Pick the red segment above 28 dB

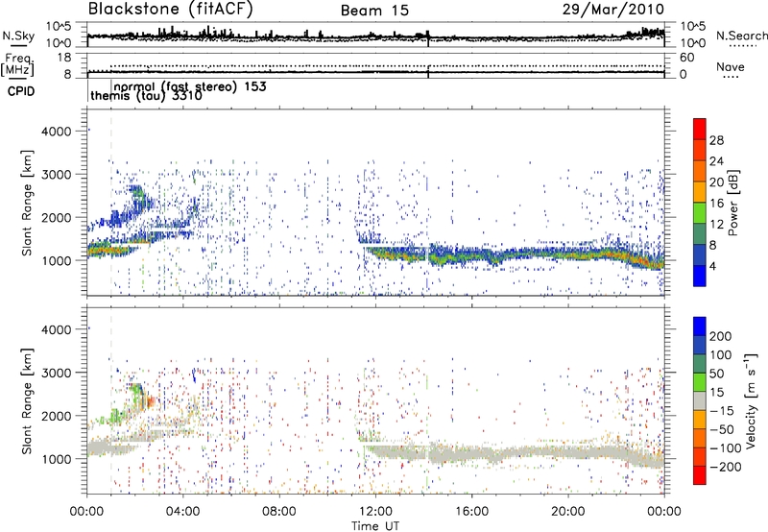click(x=700, y=130)
